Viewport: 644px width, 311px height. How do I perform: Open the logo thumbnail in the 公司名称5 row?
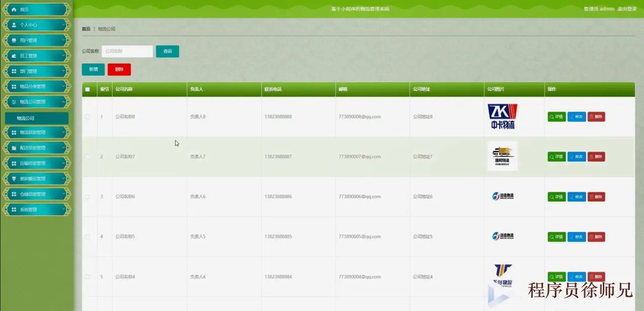503,236
